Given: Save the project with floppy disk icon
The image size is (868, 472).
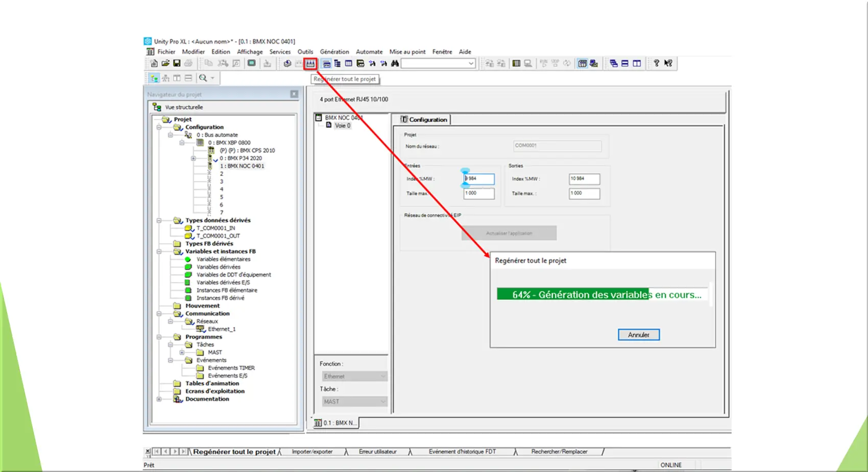Looking at the screenshot, I should point(177,63).
